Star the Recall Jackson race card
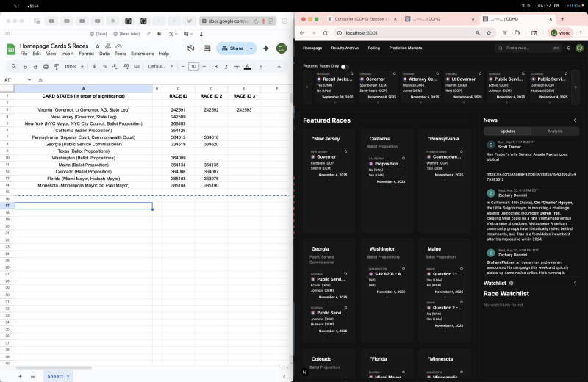The width and height of the screenshot is (588, 382). (x=351, y=73)
